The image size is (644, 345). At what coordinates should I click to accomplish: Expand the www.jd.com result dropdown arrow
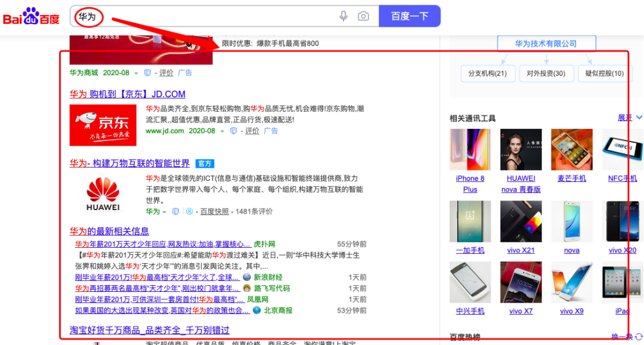pos(222,131)
